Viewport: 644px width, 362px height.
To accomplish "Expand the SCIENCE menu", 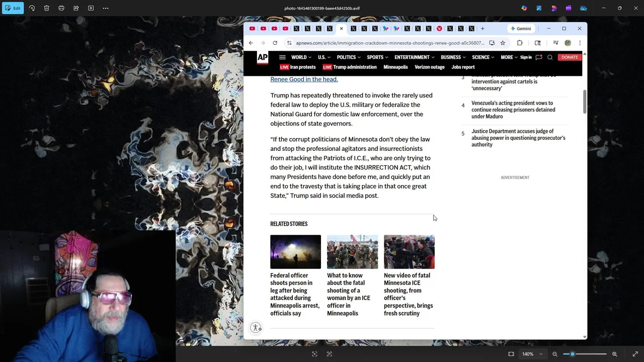I will point(482,57).
